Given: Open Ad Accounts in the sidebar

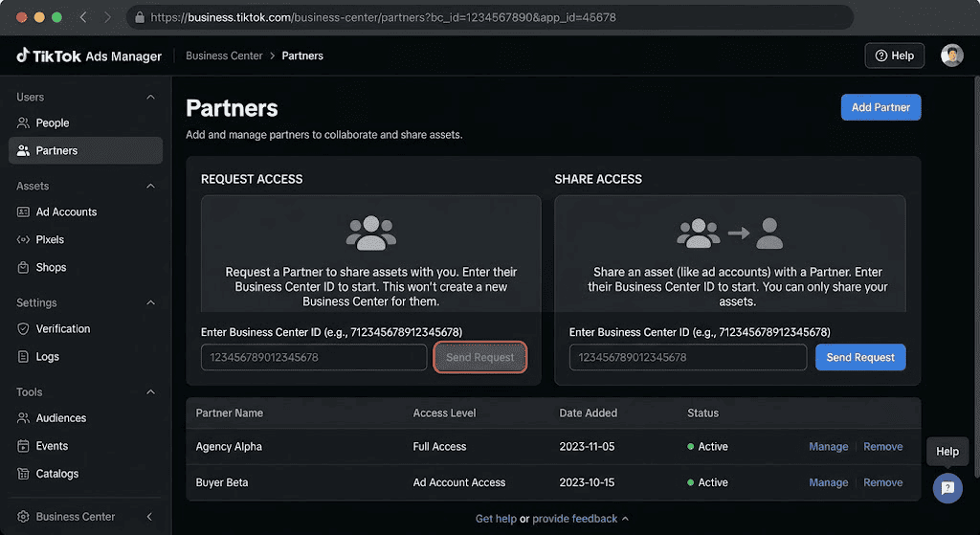Looking at the screenshot, I should [x=85, y=212].
